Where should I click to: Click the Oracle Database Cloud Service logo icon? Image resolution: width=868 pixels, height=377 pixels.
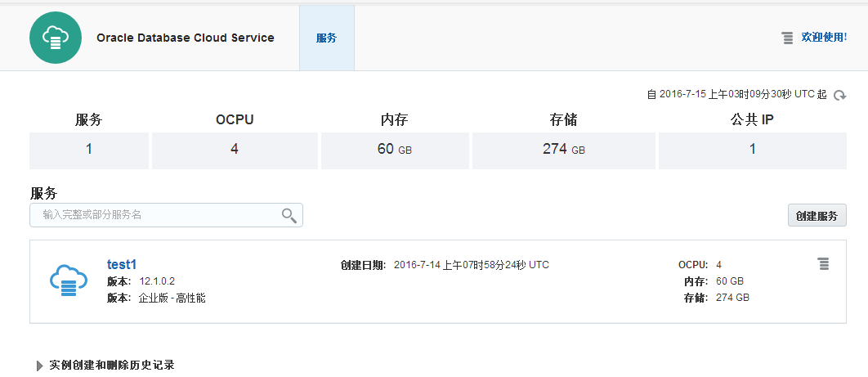(x=56, y=38)
